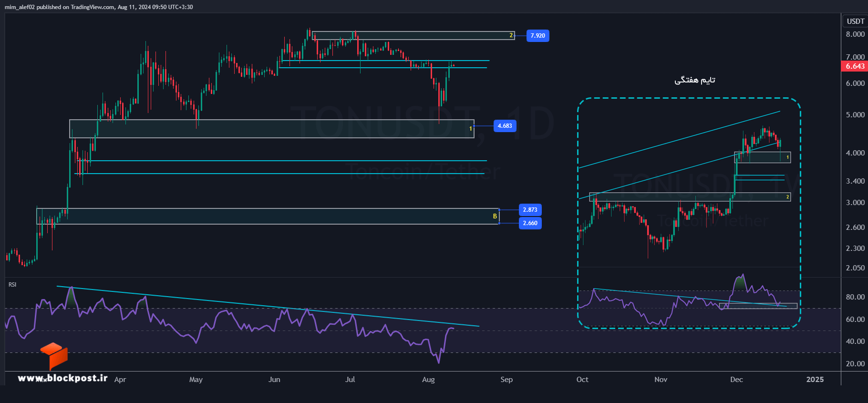Open the www.blockpost.ir watermark link
The image size is (868, 403).
click(62, 378)
